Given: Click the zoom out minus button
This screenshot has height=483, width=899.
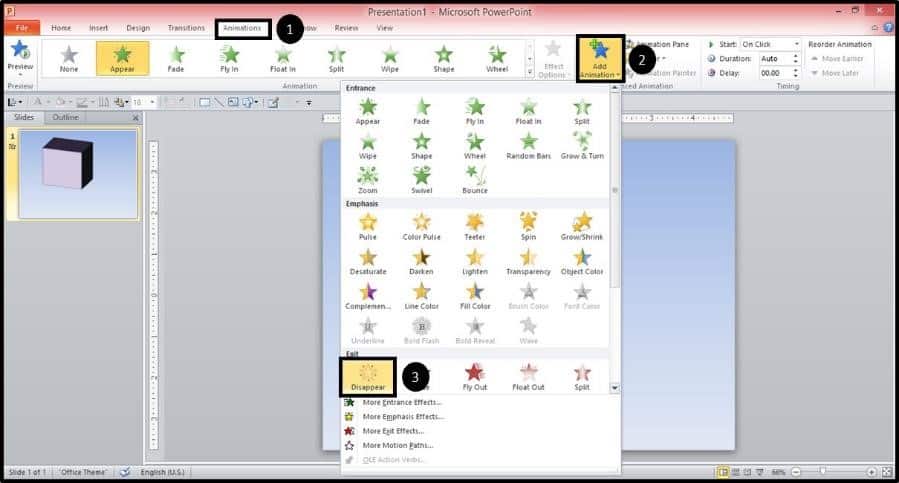Looking at the screenshot, I should (796, 472).
